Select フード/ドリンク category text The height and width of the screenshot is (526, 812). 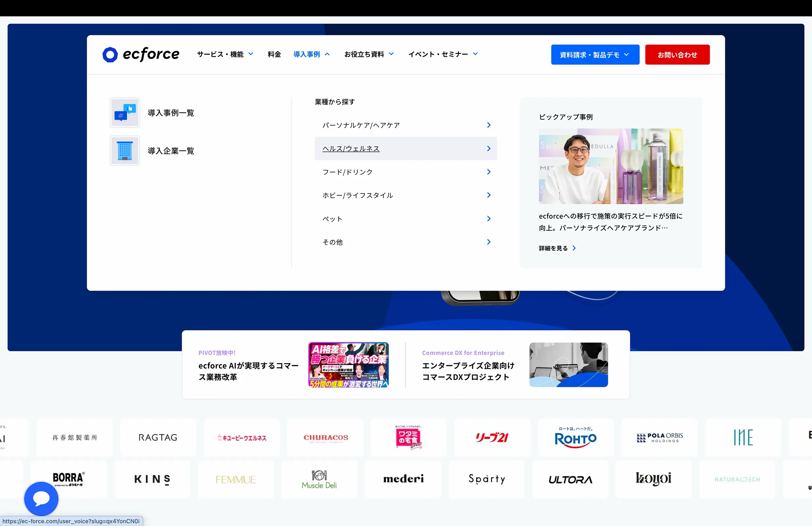click(347, 172)
